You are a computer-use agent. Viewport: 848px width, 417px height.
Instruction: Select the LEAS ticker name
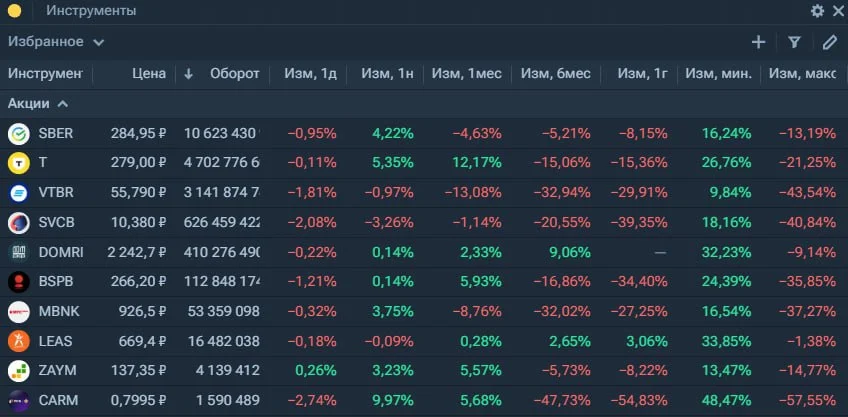coord(55,341)
